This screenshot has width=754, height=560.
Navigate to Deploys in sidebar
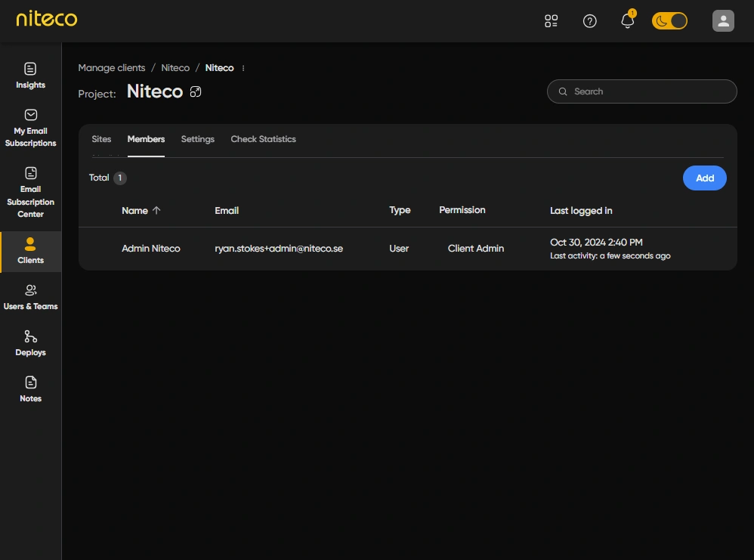[x=30, y=343]
